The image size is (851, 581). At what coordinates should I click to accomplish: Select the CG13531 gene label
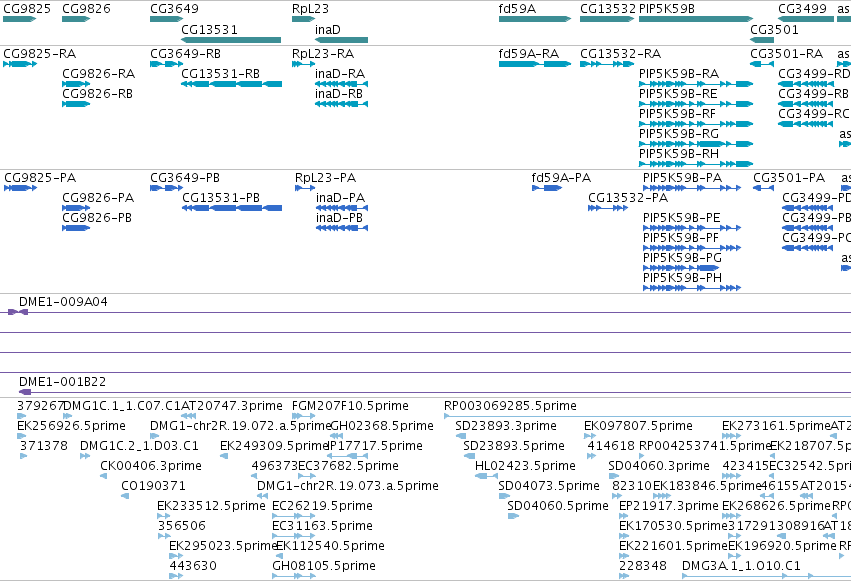coord(209,29)
